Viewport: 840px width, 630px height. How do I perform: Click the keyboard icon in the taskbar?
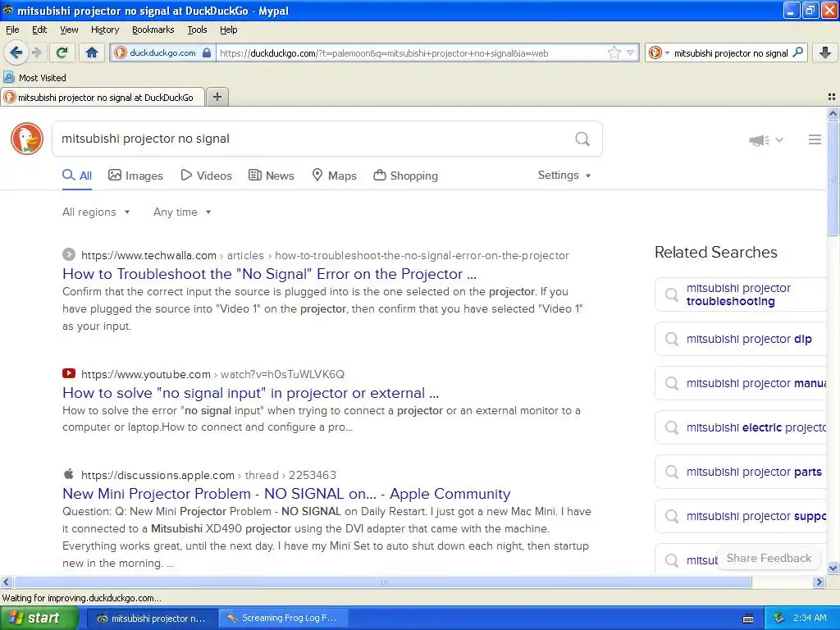pyautogui.click(x=748, y=619)
